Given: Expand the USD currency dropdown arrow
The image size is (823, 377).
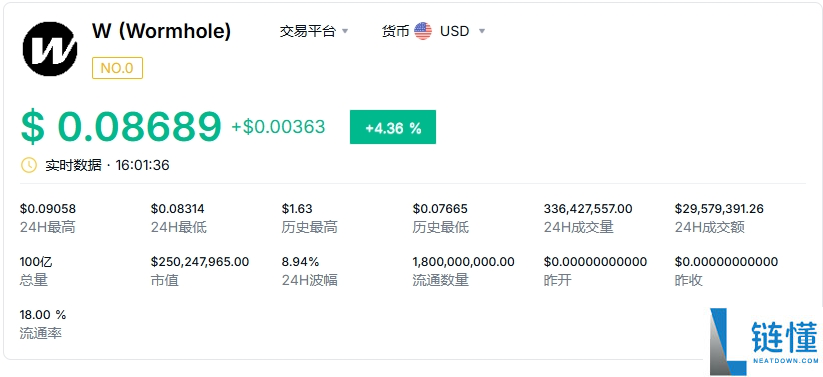Looking at the screenshot, I should click(x=482, y=32).
